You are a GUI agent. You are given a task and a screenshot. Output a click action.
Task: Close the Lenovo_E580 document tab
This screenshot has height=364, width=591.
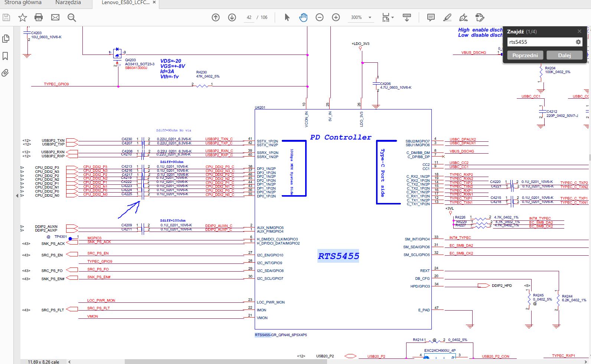[154, 3]
